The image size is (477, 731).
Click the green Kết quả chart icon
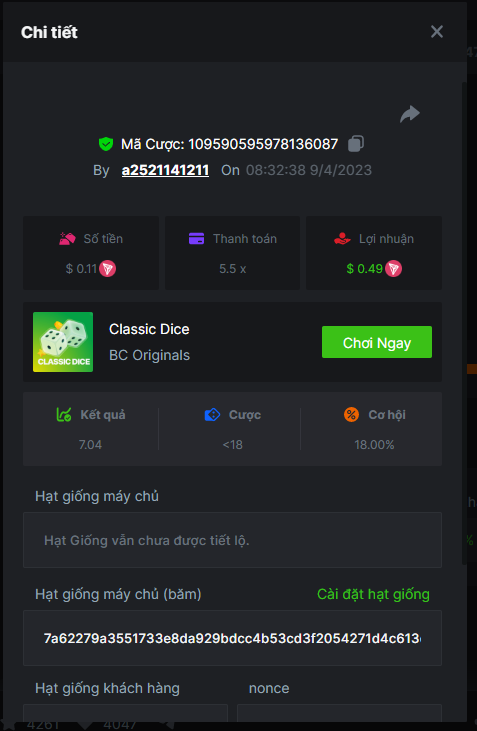pos(64,414)
